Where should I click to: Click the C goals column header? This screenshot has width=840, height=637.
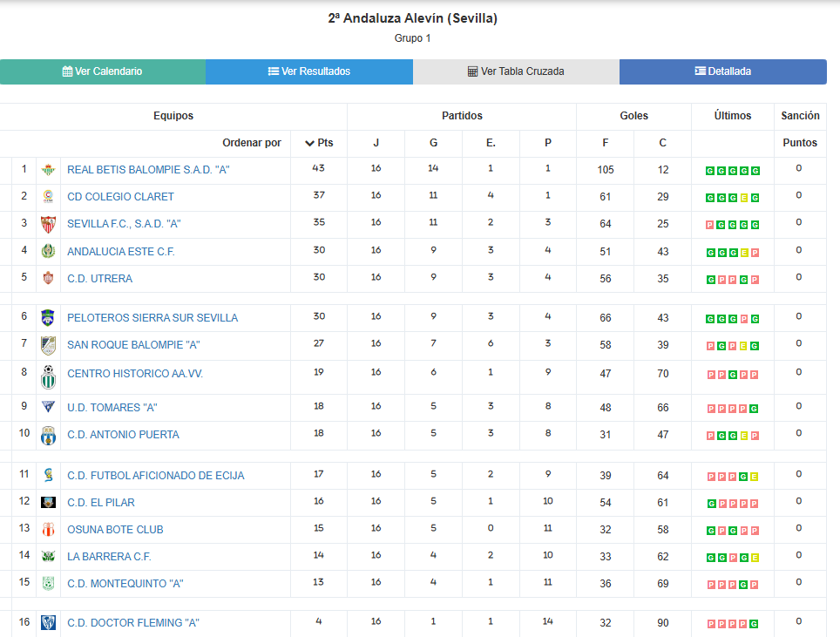[x=663, y=143]
